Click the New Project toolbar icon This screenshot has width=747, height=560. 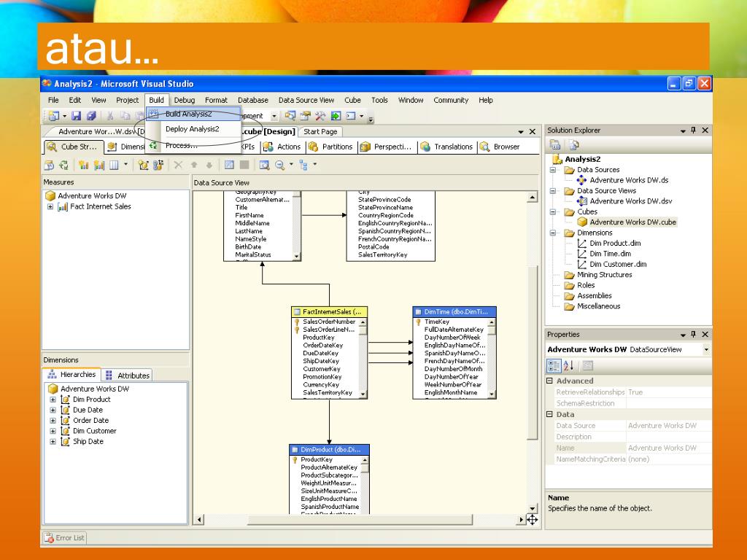click(53, 116)
